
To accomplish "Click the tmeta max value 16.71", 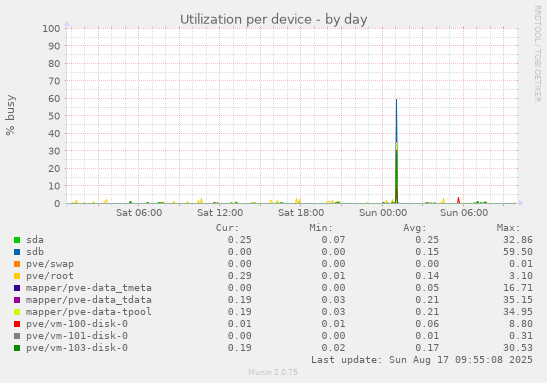I will 518,288.
